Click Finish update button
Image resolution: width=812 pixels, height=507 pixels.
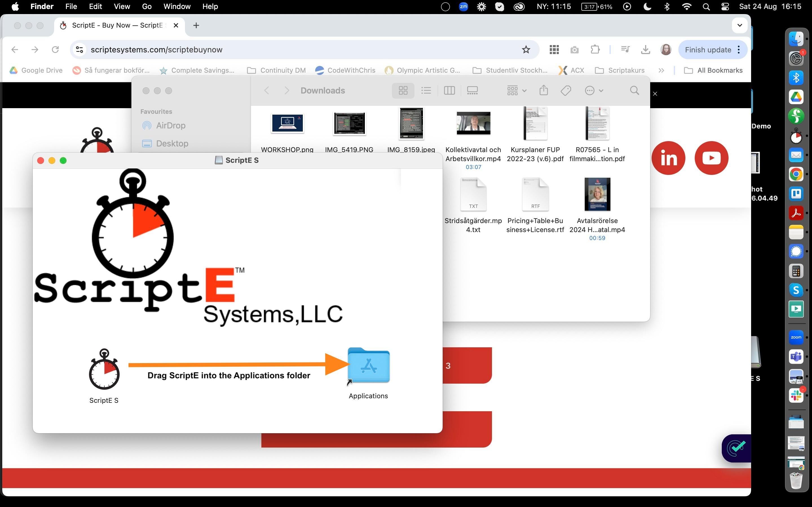click(x=708, y=50)
